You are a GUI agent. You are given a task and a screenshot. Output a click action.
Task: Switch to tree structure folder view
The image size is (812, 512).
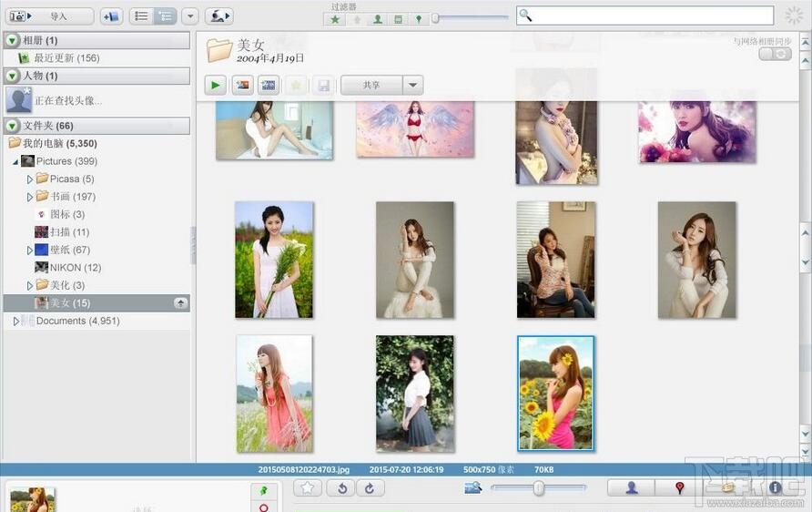coord(165,16)
